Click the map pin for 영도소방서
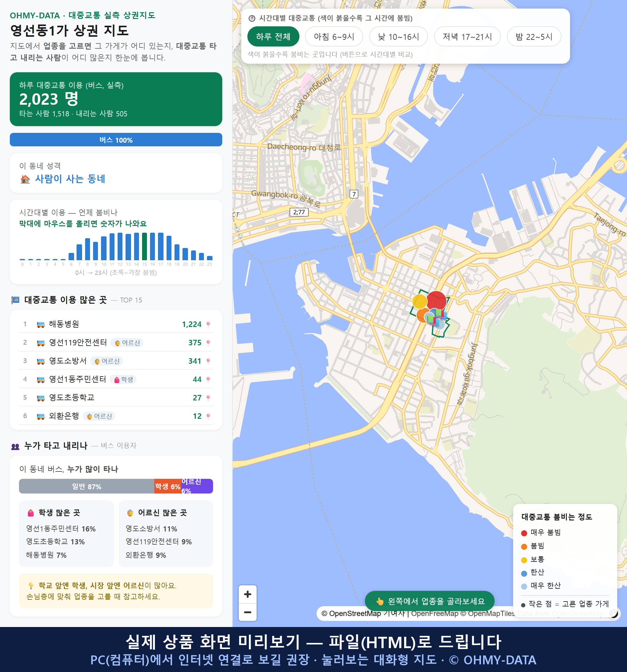Image resolution: width=627 pixels, height=672 pixels. pos(208,361)
